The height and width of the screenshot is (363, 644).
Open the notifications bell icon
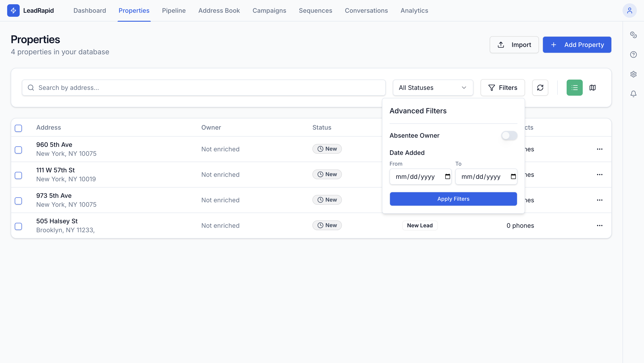633,94
